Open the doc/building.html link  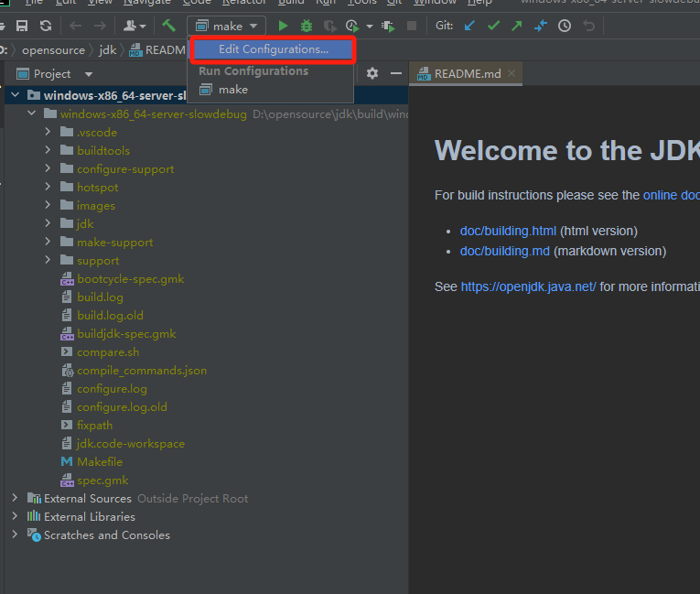pyautogui.click(x=508, y=231)
